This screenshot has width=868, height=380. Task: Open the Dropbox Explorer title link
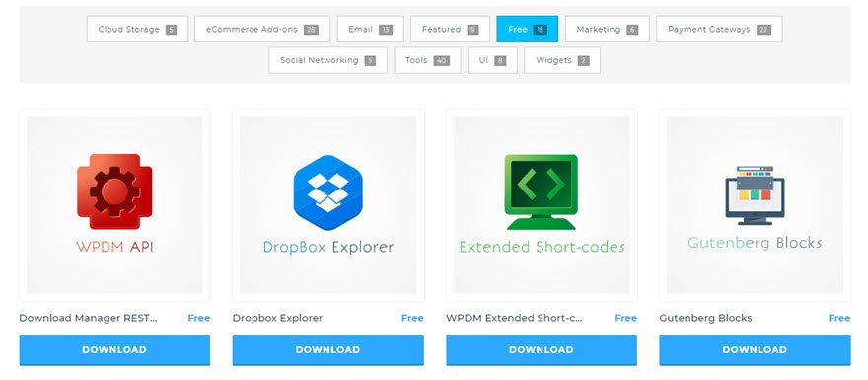[277, 318]
